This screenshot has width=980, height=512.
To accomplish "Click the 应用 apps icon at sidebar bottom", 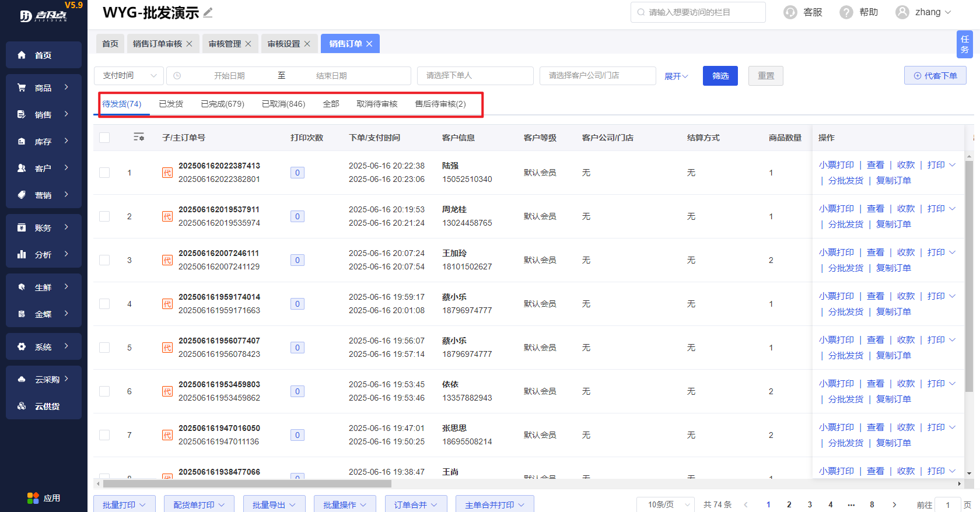I will pyautogui.click(x=33, y=498).
